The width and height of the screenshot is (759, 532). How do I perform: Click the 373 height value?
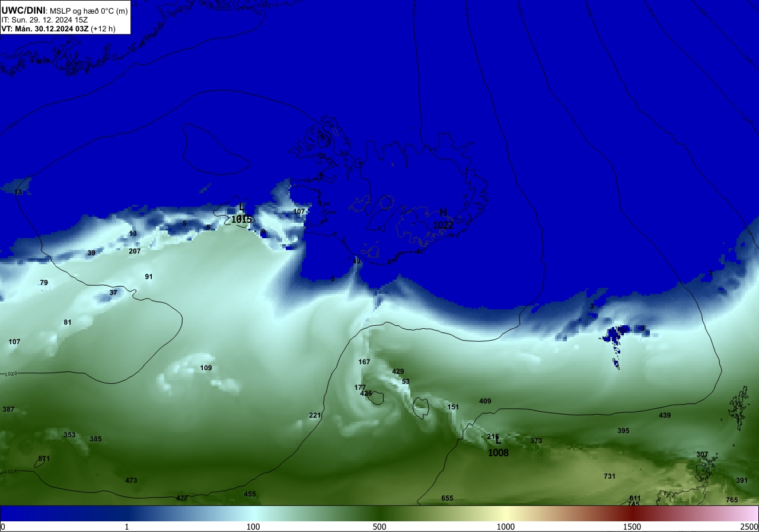tap(536, 441)
